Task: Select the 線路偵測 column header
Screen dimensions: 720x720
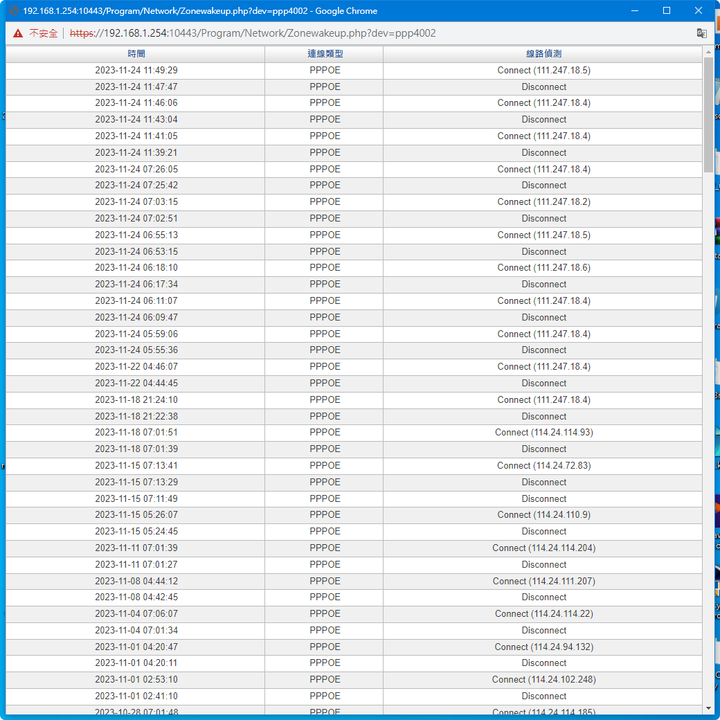Action: tap(544, 54)
